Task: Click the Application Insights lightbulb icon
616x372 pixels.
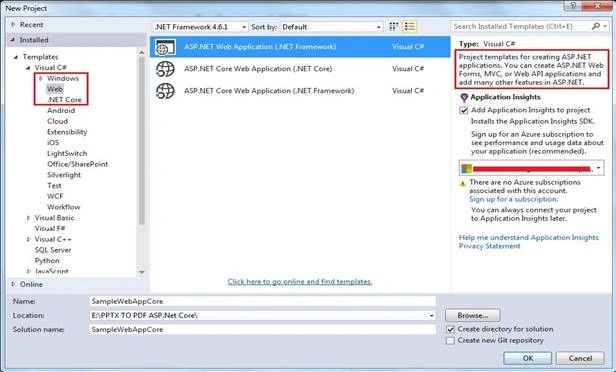Action: point(464,97)
